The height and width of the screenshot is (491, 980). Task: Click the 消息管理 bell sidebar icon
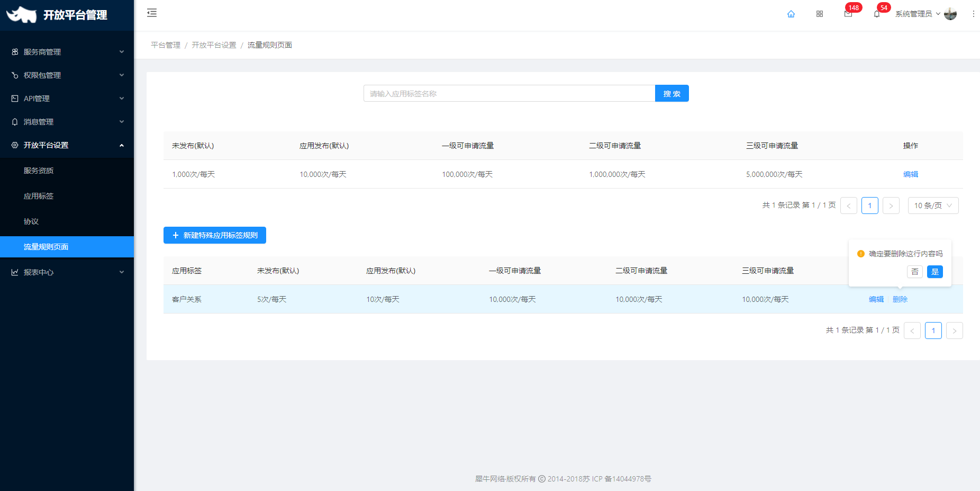pos(15,122)
